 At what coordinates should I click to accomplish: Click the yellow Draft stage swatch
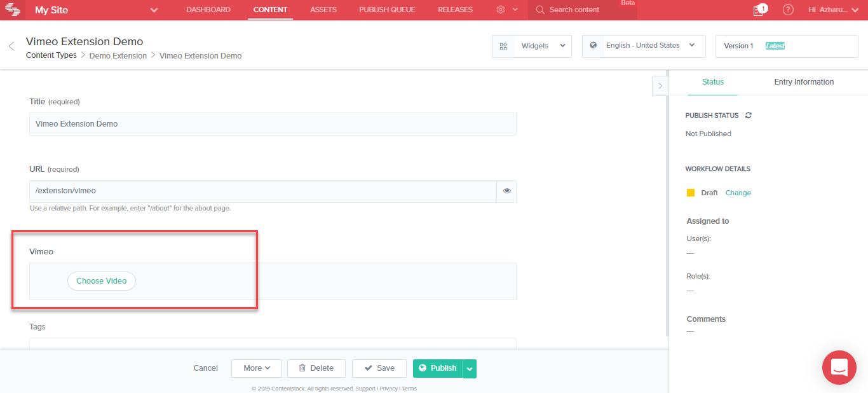tap(691, 193)
